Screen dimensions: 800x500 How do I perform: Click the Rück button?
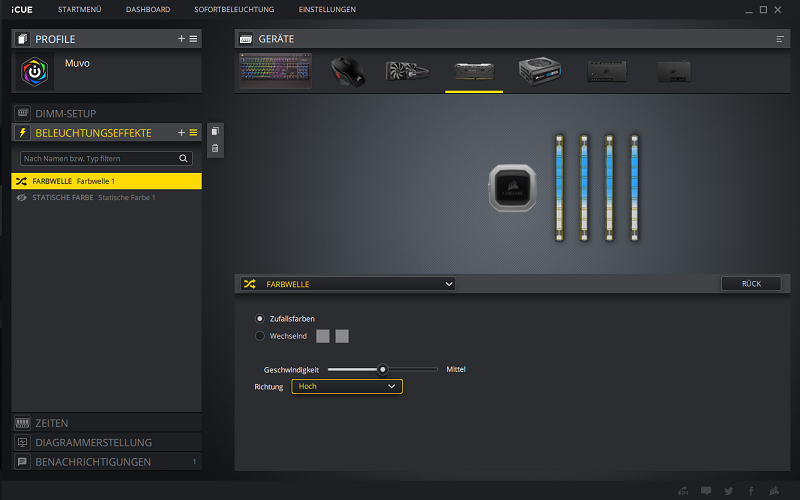pos(751,284)
